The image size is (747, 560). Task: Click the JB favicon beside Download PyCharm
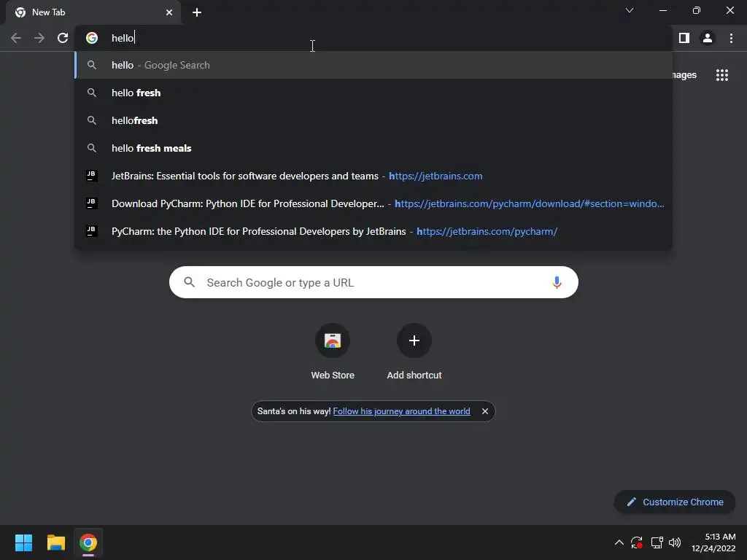(91, 203)
